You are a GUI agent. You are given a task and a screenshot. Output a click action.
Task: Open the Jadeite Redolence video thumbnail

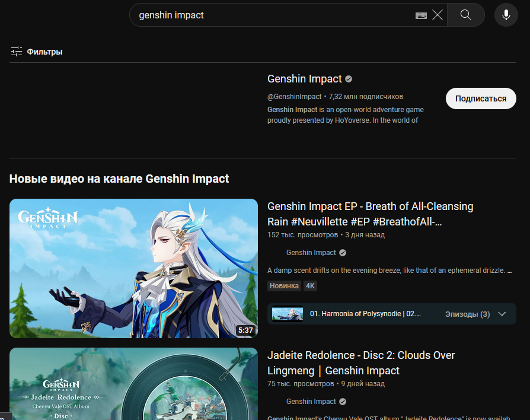coord(133,384)
